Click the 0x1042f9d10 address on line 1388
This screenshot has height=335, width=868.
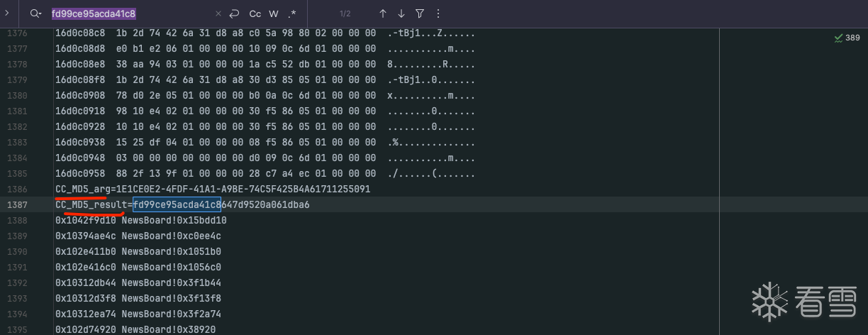(85, 220)
